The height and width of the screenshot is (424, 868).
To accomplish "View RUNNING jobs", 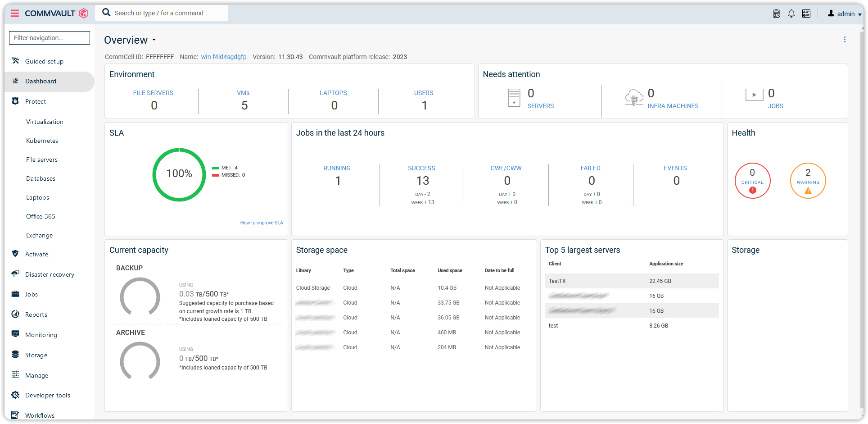I will click(x=337, y=168).
